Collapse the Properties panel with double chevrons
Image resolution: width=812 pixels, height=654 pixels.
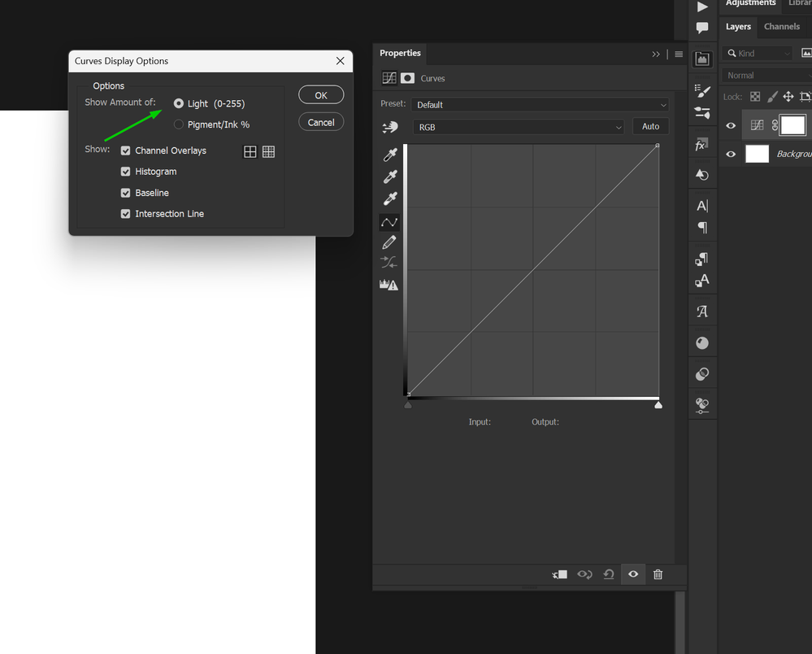pos(656,54)
